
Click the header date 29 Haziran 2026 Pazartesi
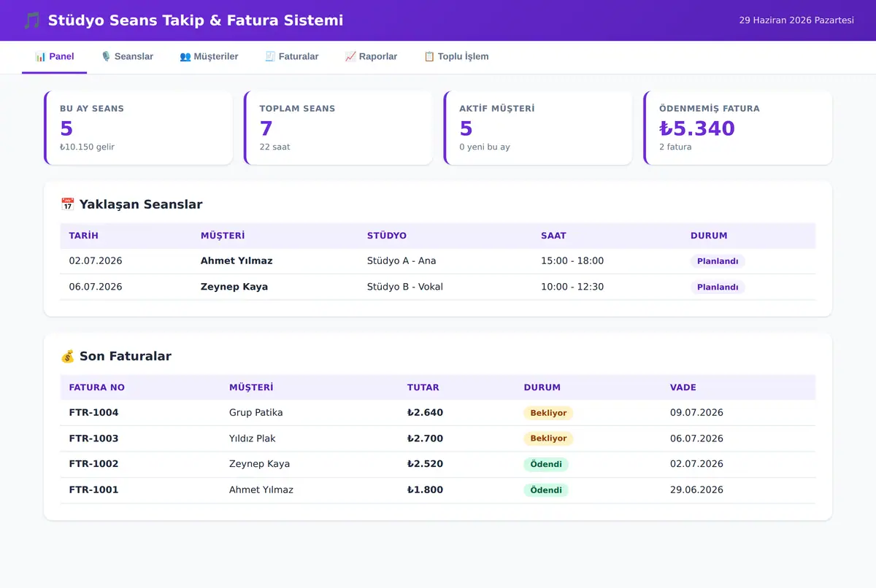click(796, 20)
